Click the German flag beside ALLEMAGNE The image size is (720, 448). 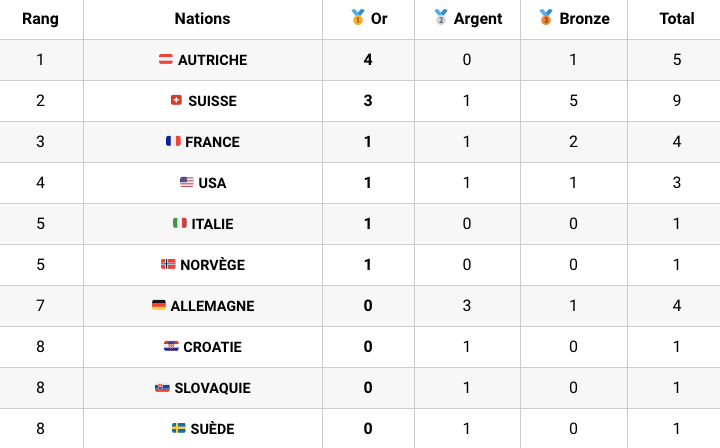(159, 305)
